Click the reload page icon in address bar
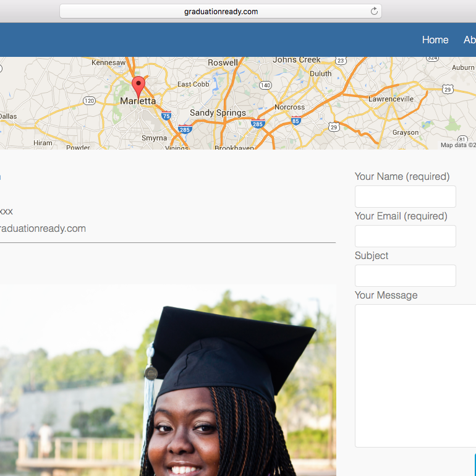Image resolution: width=476 pixels, height=476 pixels. 374,11
